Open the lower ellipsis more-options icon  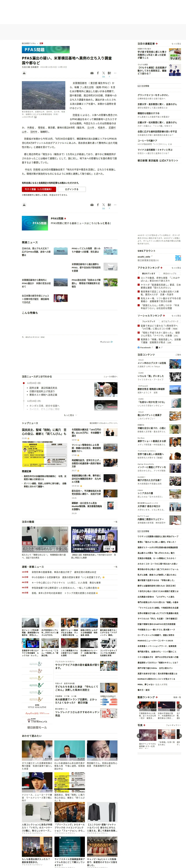pos(115,205)
